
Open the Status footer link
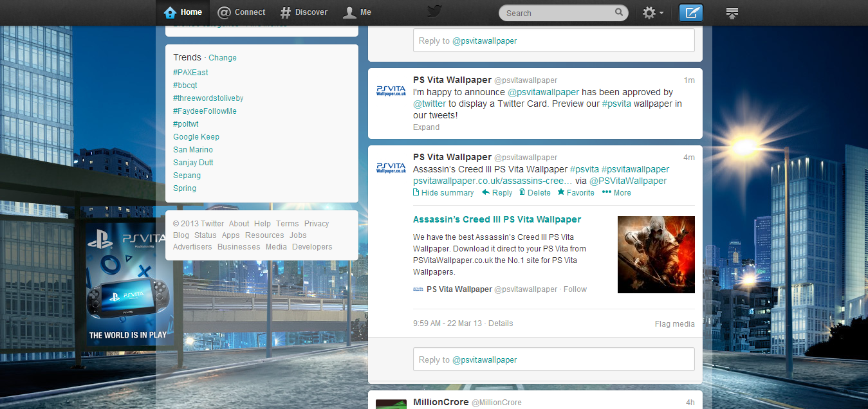[x=205, y=235]
